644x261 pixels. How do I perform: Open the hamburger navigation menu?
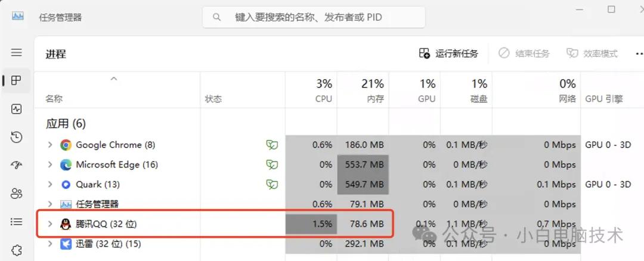[x=17, y=52]
